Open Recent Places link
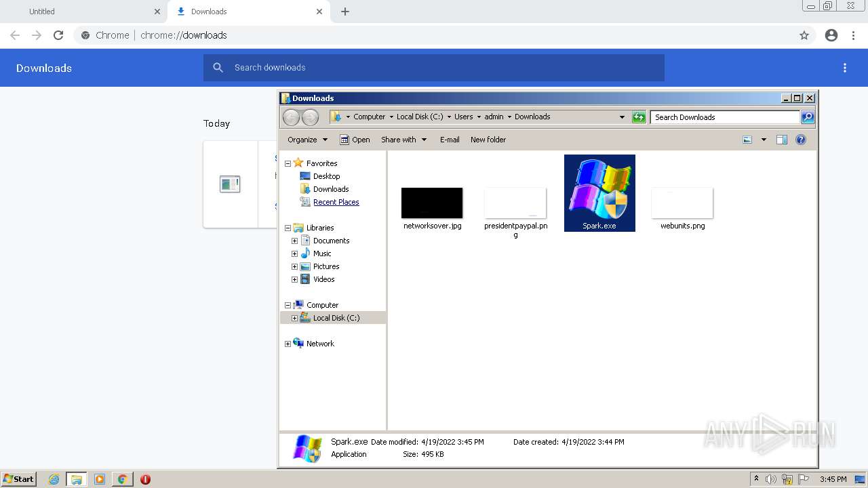Screen dimensions: 868x488 [336, 202]
